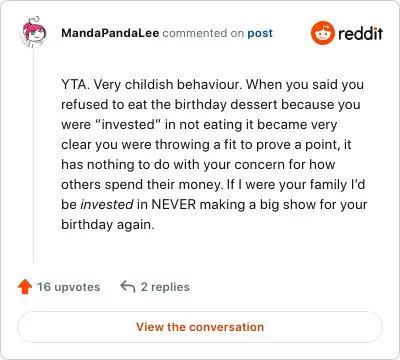
Task: Click the "birthday again." closing line
Action: 108,225
